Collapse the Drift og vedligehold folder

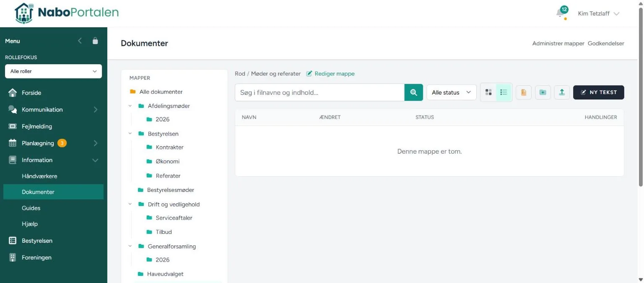(x=130, y=204)
